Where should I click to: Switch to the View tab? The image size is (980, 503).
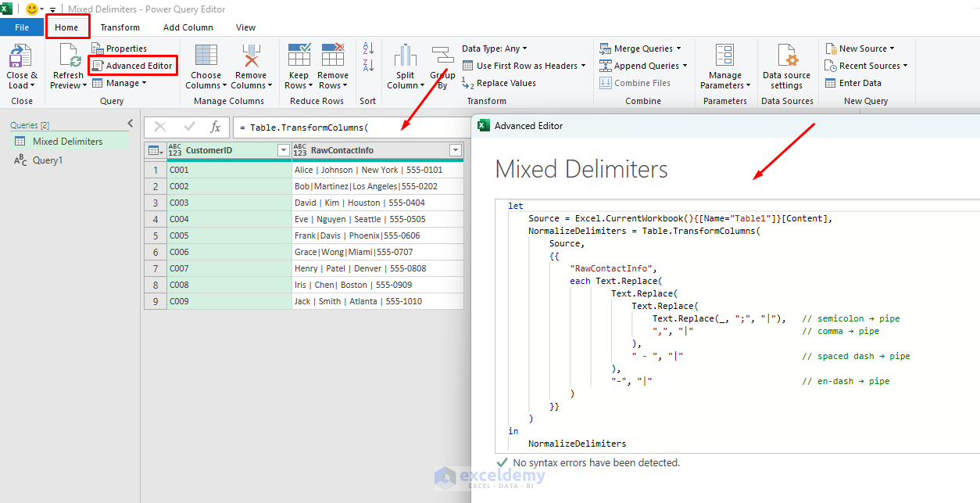246,27
